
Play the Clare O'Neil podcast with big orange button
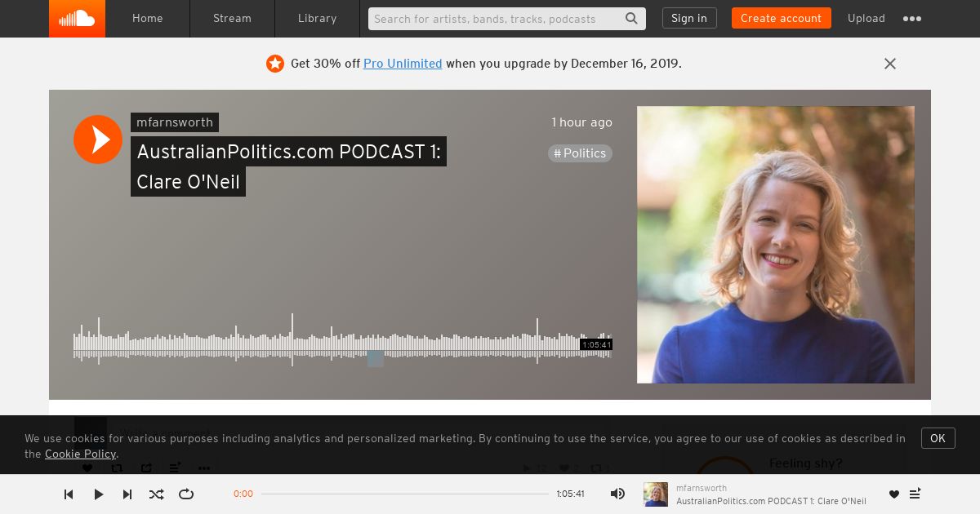click(x=98, y=140)
